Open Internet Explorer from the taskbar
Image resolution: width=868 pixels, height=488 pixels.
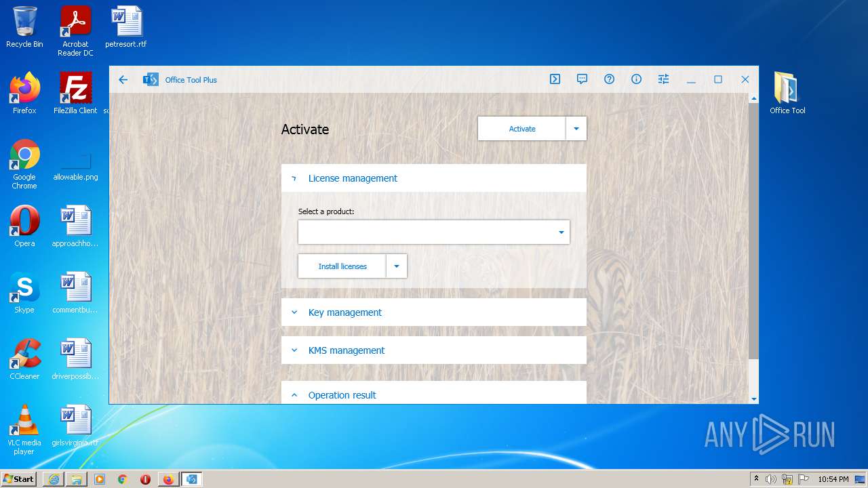point(54,479)
